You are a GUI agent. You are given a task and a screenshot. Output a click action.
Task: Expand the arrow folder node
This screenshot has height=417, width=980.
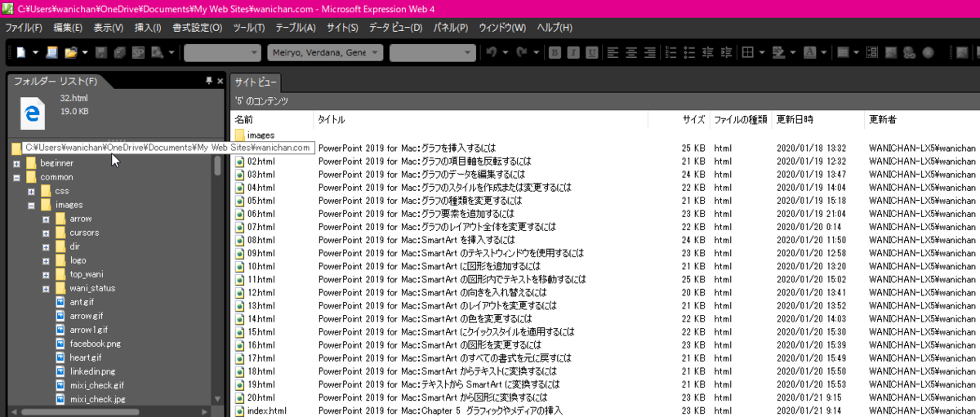click(x=46, y=219)
